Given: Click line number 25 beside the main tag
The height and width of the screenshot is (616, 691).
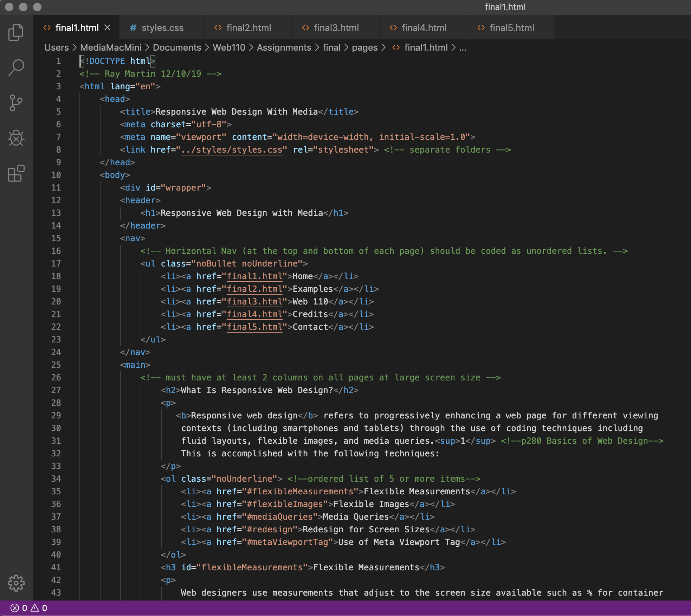Looking at the screenshot, I should [x=56, y=365].
